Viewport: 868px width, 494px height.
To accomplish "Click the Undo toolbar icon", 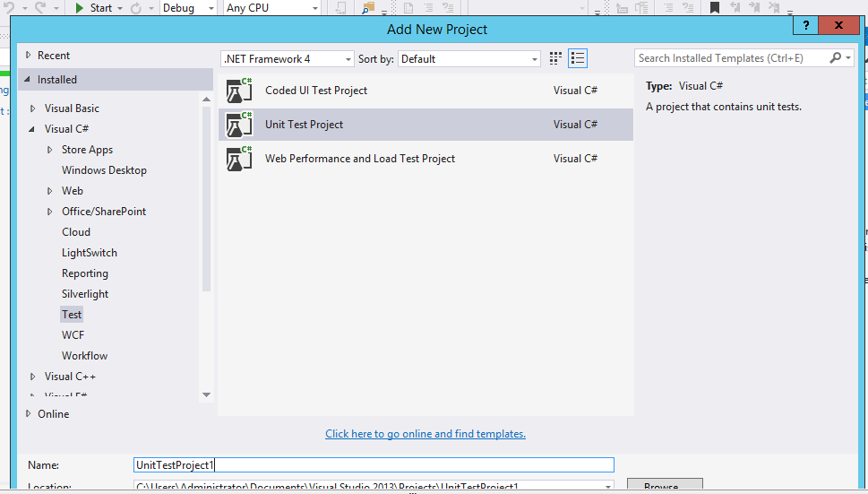I will (x=9, y=8).
